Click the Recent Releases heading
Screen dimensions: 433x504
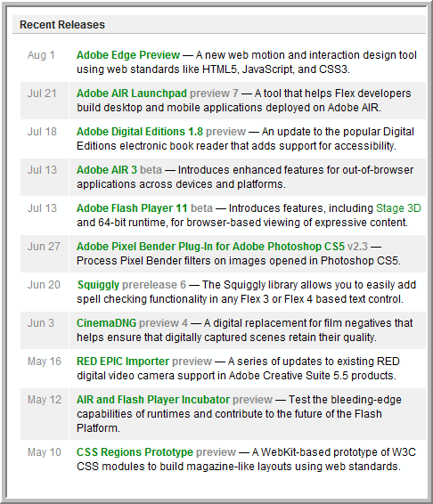point(62,25)
